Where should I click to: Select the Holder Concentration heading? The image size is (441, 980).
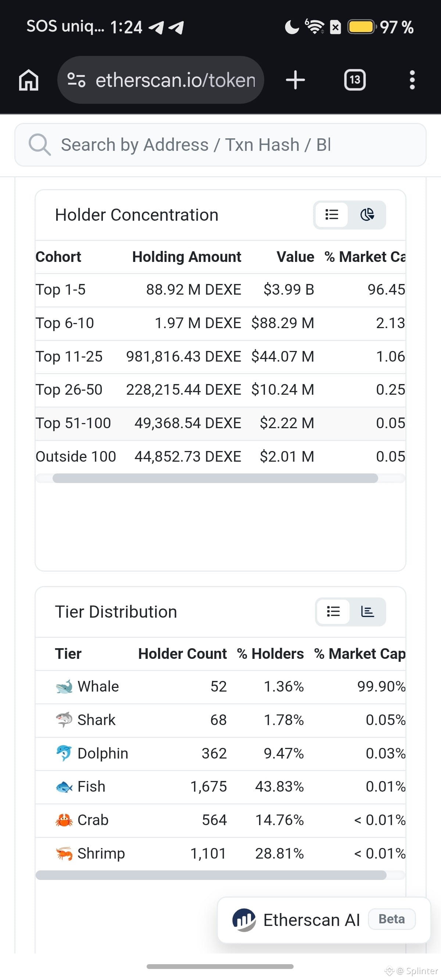pyautogui.click(x=137, y=215)
